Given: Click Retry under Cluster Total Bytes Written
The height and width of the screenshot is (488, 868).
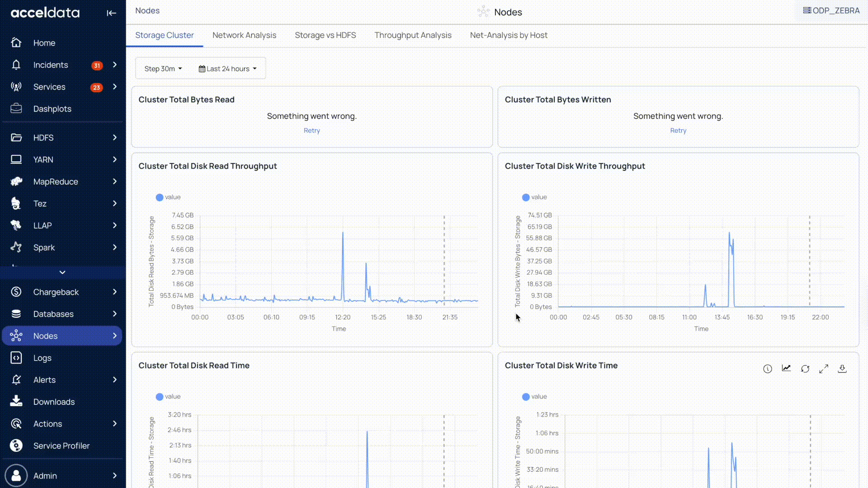Looking at the screenshot, I should coord(678,131).
